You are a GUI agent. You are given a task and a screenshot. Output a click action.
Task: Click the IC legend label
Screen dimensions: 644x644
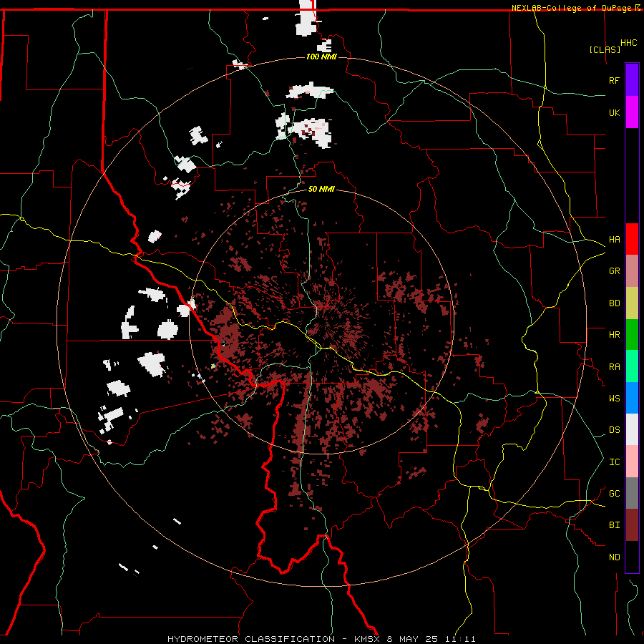point(614,462)
